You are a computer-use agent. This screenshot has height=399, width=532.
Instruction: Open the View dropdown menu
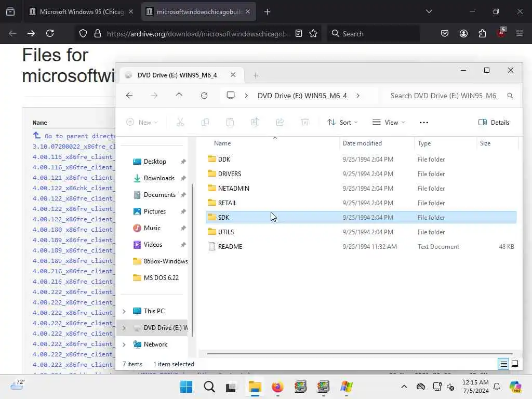(389, 123)
